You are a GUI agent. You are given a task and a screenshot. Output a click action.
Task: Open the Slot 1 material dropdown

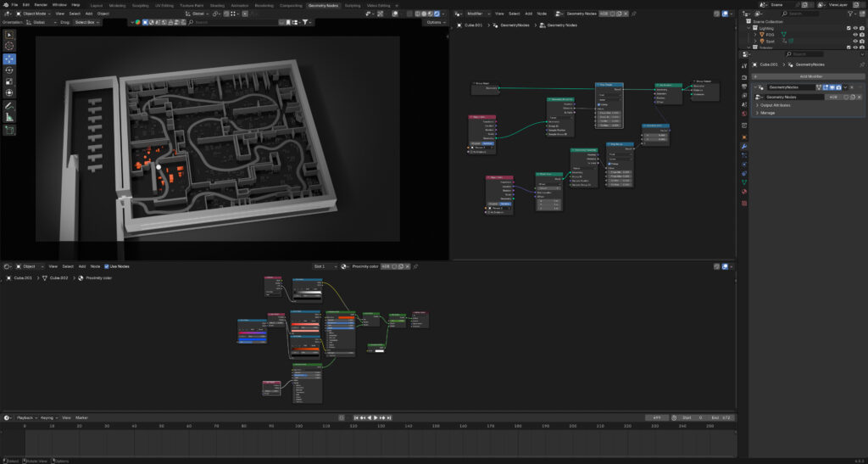click(x=324, y=266)
